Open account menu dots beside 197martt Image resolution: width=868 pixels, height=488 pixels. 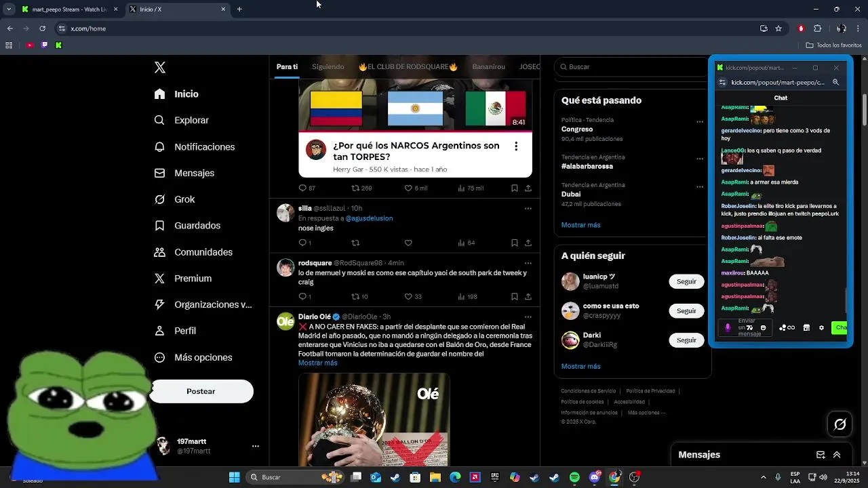(x=256, y=446)
